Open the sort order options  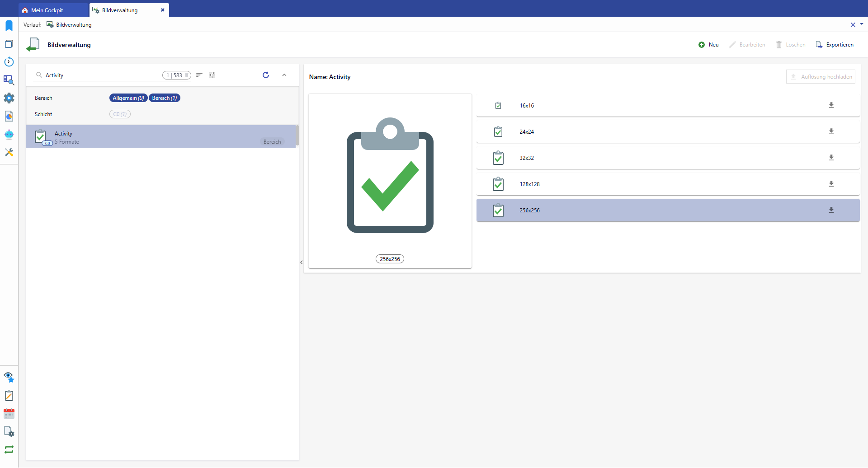pyautogui.click(x=199, y=75)
